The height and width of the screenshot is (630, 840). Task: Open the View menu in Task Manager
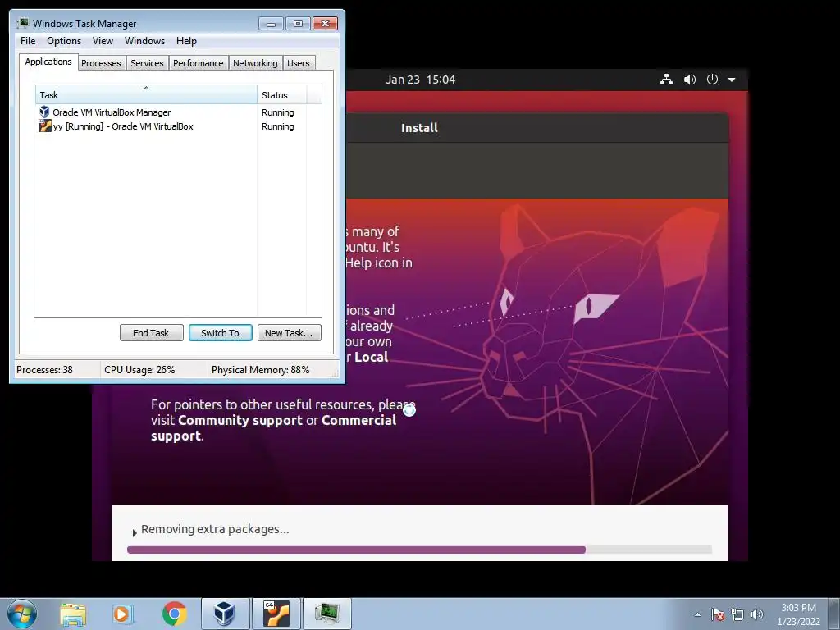[x=103, y=41]
